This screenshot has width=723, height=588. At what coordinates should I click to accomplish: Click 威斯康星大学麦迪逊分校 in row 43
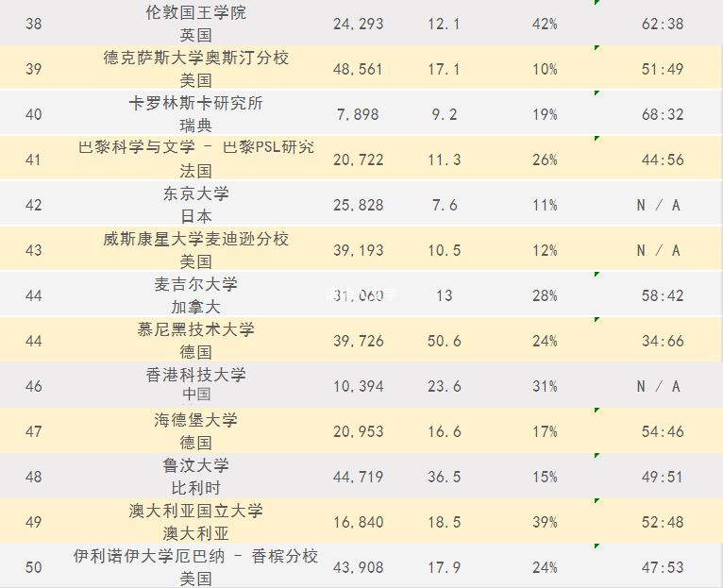pos(196,239)
